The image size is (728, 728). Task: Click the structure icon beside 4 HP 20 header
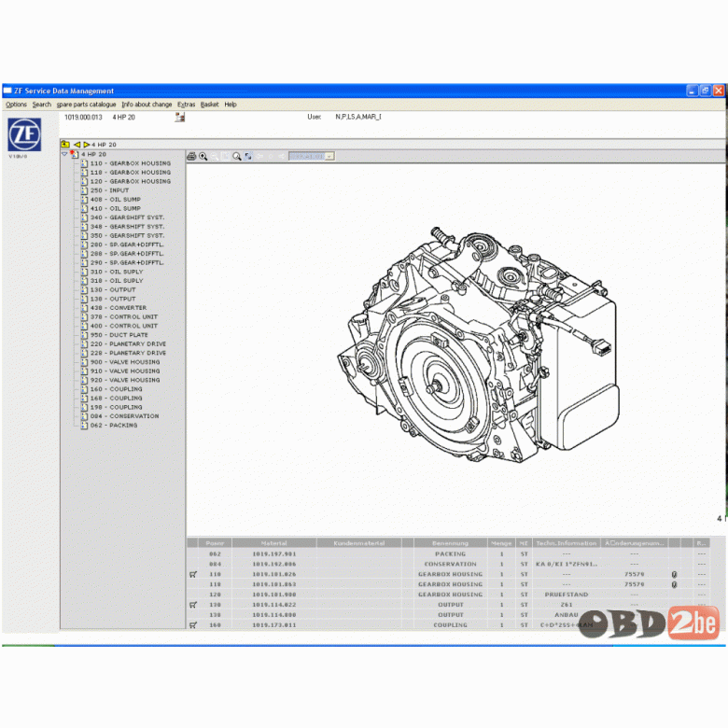180,118
